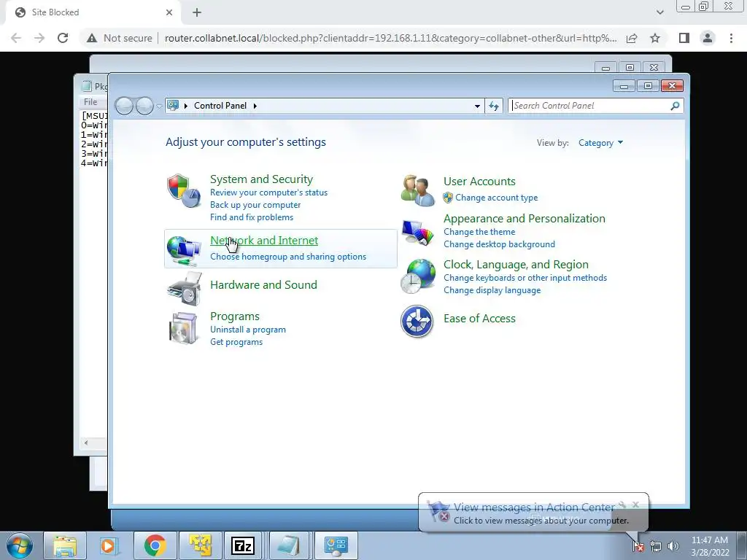Click the Network and Internet globe icon

point(184,250)
